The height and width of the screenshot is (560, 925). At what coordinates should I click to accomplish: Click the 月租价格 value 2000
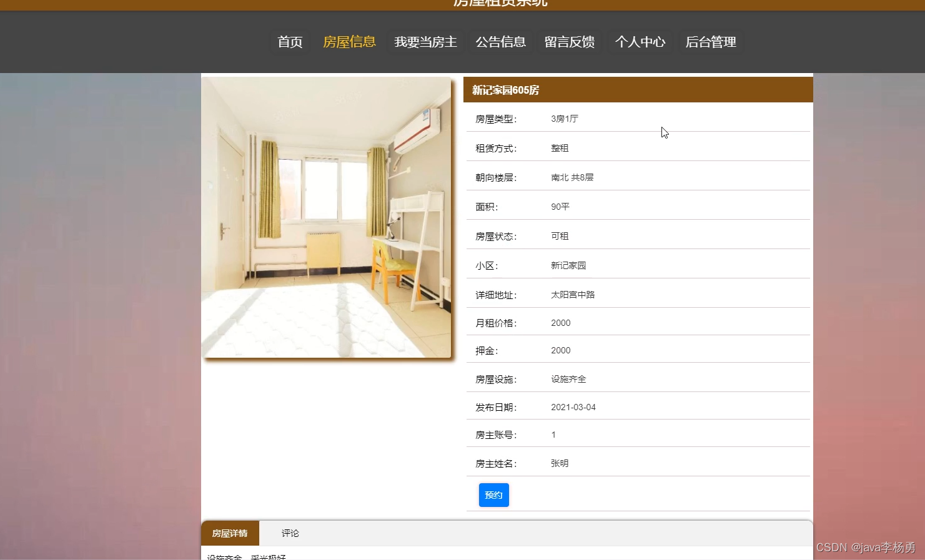(x=560, y=323)
